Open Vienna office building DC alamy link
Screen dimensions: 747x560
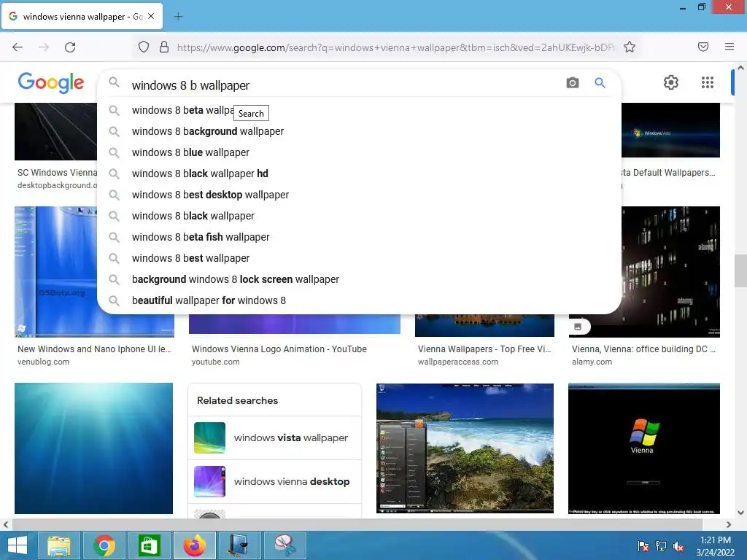click(643, 349)
